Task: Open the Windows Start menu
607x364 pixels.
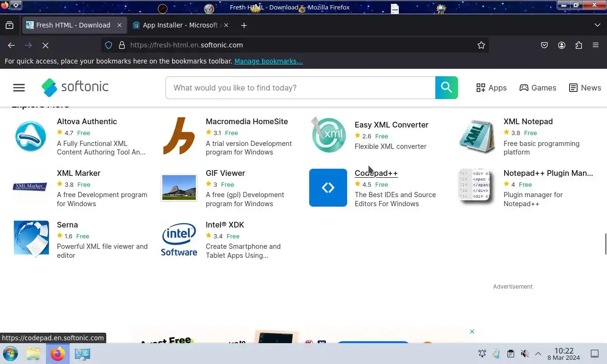Action: 10,354
